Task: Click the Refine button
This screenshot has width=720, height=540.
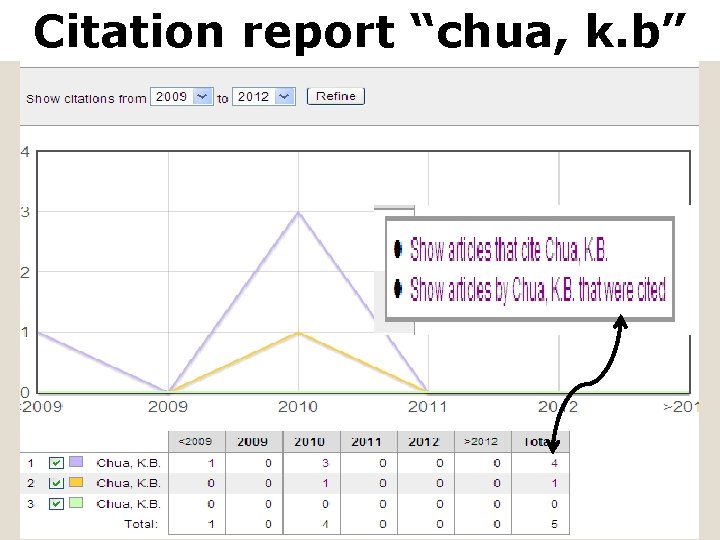Action: point(336,96)
